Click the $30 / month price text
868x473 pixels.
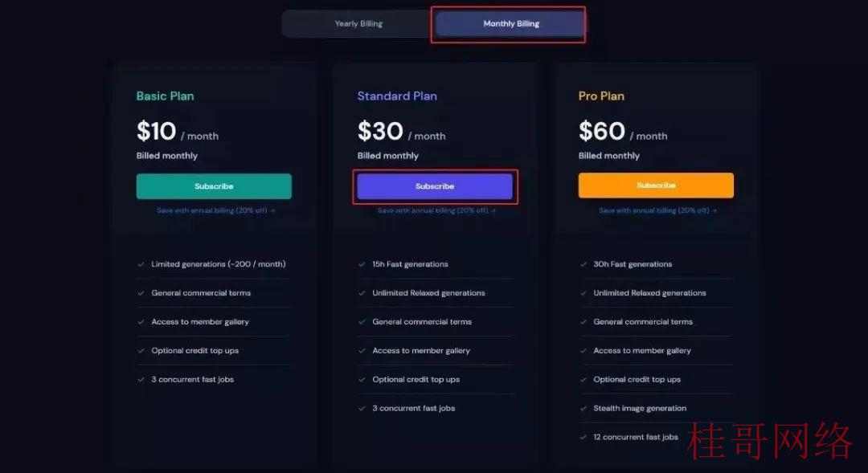tap(401, 132)
